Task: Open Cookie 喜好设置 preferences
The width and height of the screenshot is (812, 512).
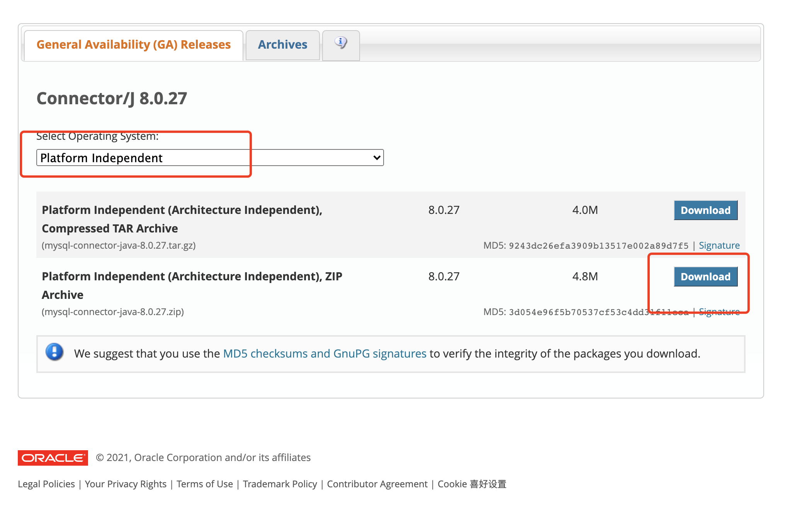Action: pos(472,484)
